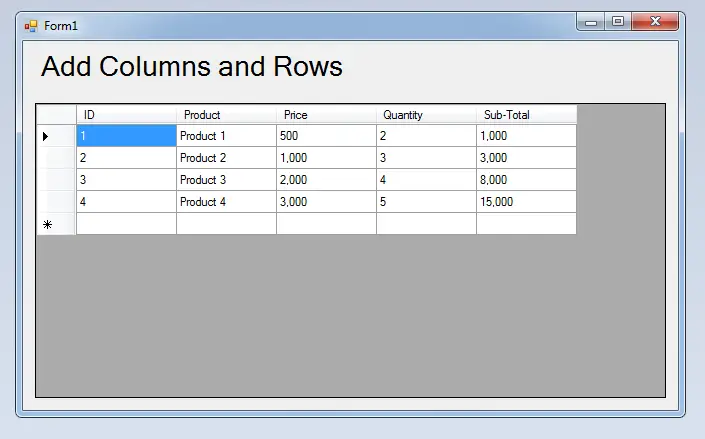Select the ID cell with value 4
705x439 pixels.
(x=126, y=202)
